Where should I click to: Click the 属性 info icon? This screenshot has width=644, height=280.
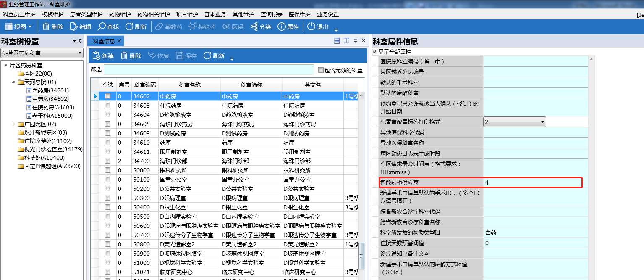coord(282,26)
